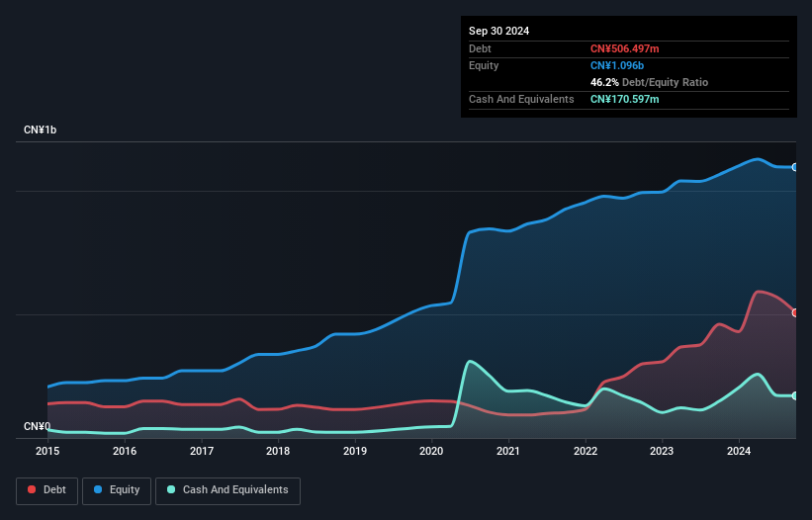Click the CN¥170.597m cash value
Screen dimensions: 812x520
coord(624,99)
